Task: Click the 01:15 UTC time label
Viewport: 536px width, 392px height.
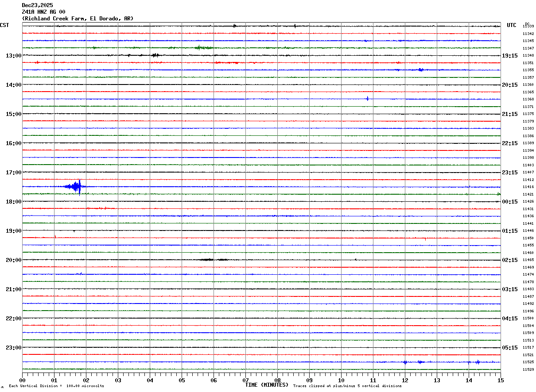Action: click(x=510, y=231)
